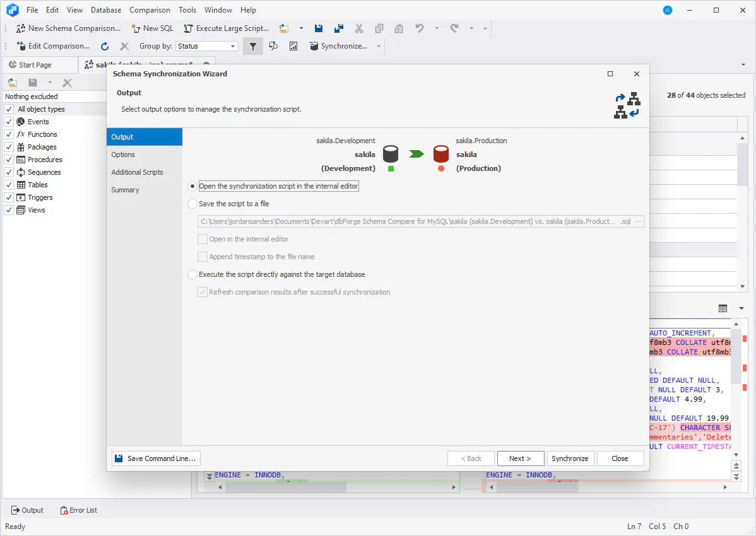This screenshot has height=536, width=756.
Task: Click the Redo arrow icon
Action: [x=454, y=28]
